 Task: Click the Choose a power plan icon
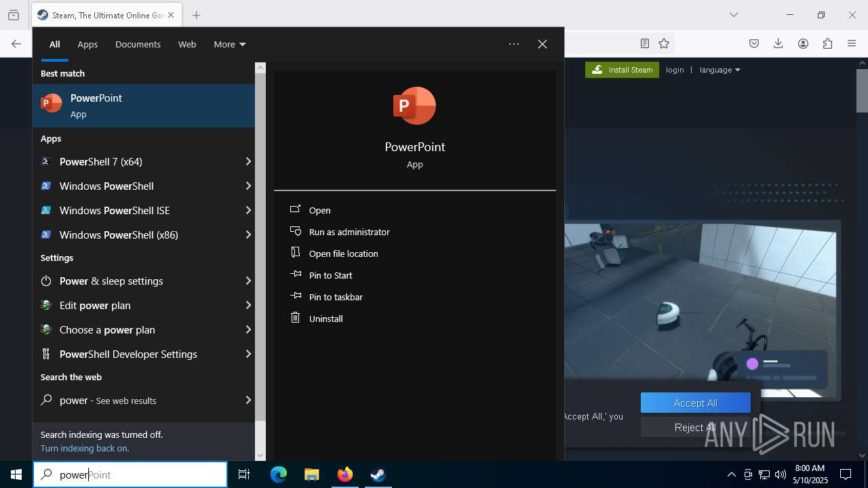coord(46,329)
